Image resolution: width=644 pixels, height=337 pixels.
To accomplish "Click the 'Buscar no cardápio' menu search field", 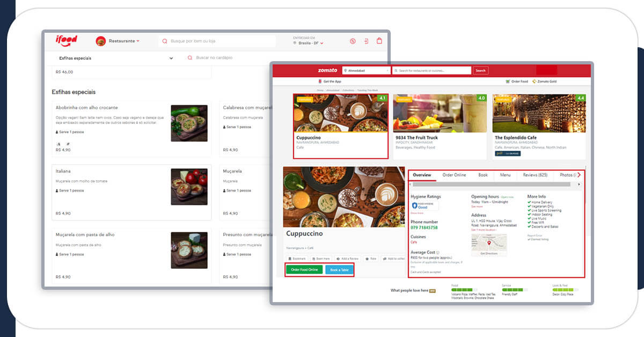I will coord(215,57).
